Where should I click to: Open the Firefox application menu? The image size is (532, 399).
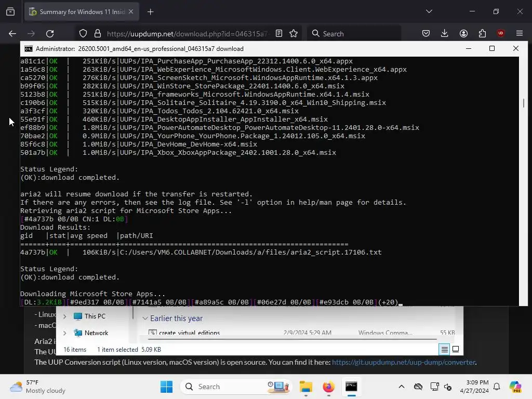click(x=520, y=33)
